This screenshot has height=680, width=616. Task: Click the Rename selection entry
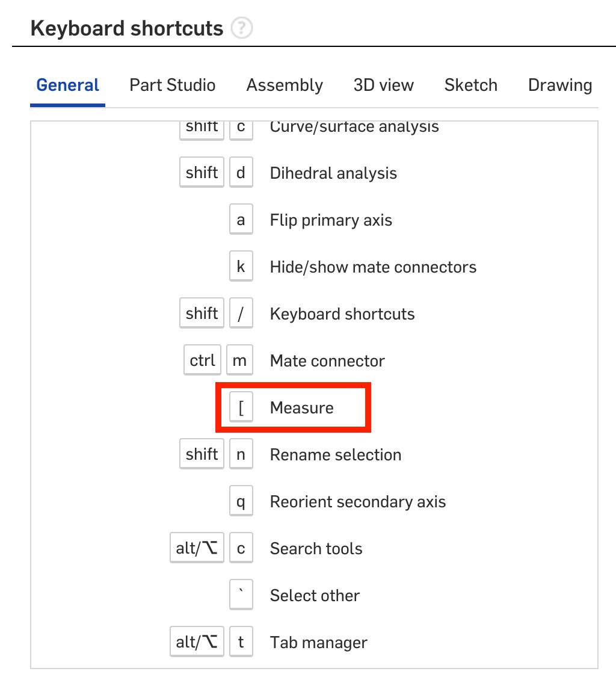click(x=335, y=455)
